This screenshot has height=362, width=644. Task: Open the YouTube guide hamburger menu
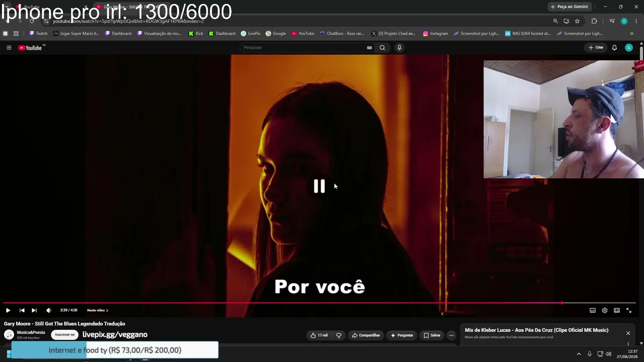point(9,48)
